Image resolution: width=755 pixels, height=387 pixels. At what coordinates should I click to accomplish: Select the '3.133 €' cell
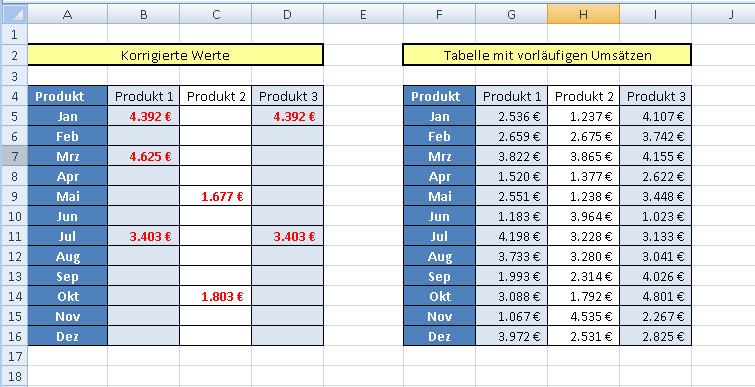655,236
